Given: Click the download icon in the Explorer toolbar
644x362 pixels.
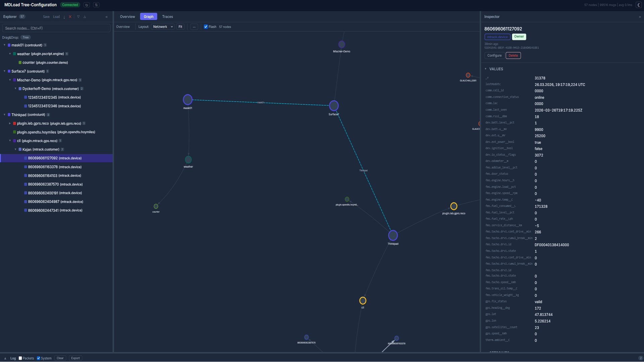Looking at the screenshot, I should click(x=64, y=16).
